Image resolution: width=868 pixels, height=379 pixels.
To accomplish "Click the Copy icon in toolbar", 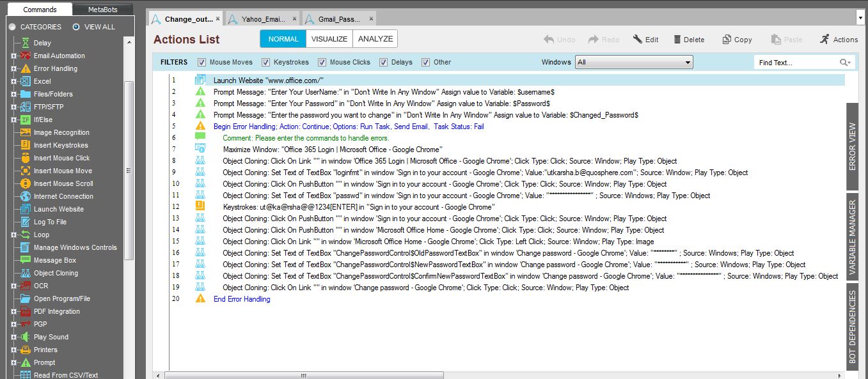I will coord(727,40).
